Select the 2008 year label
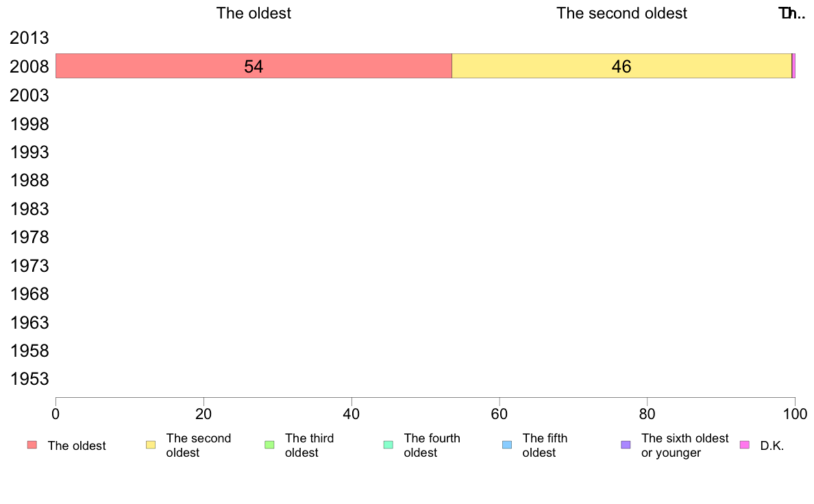Screen dimensions: 814x504 29,66
